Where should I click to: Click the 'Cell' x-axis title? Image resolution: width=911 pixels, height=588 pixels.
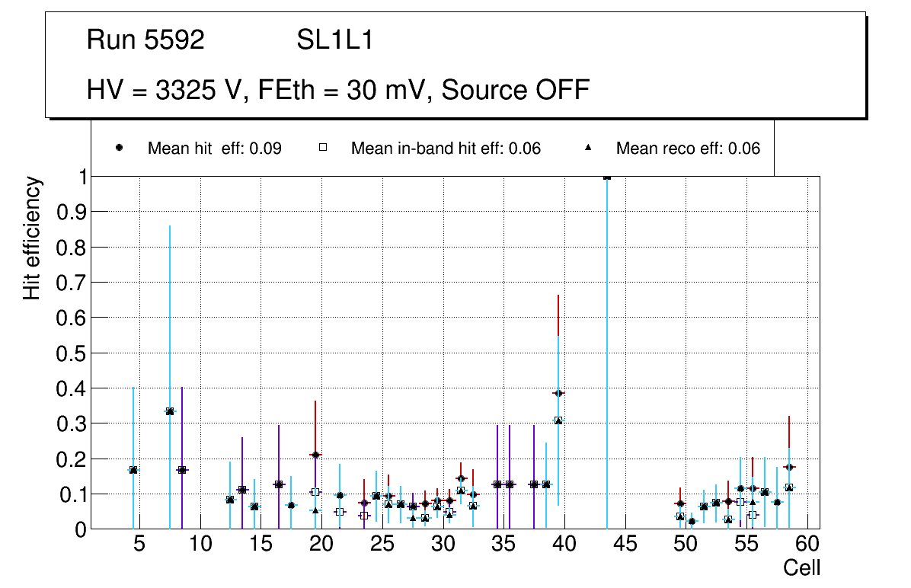click(802, 567)
